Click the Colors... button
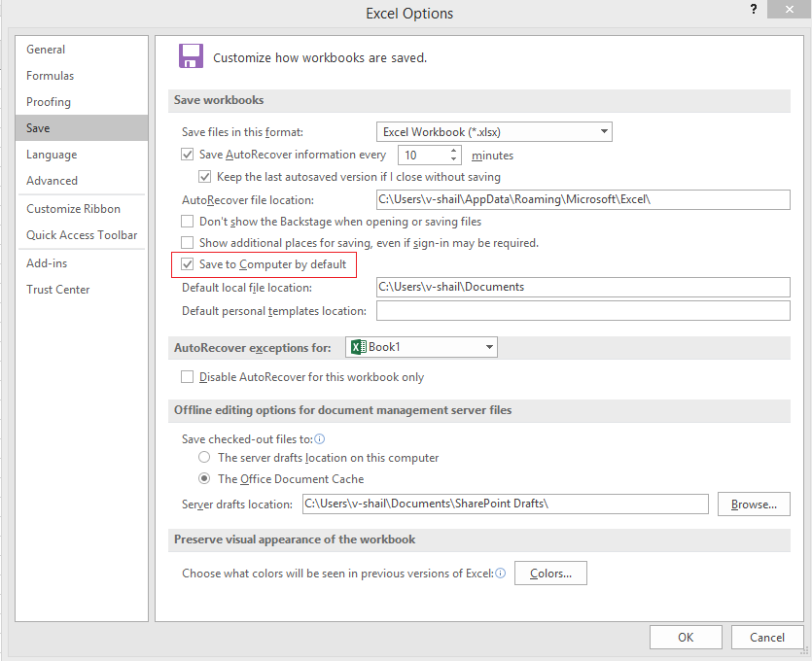This screenshot has width=812, height=661. click(x=550, y=573)
